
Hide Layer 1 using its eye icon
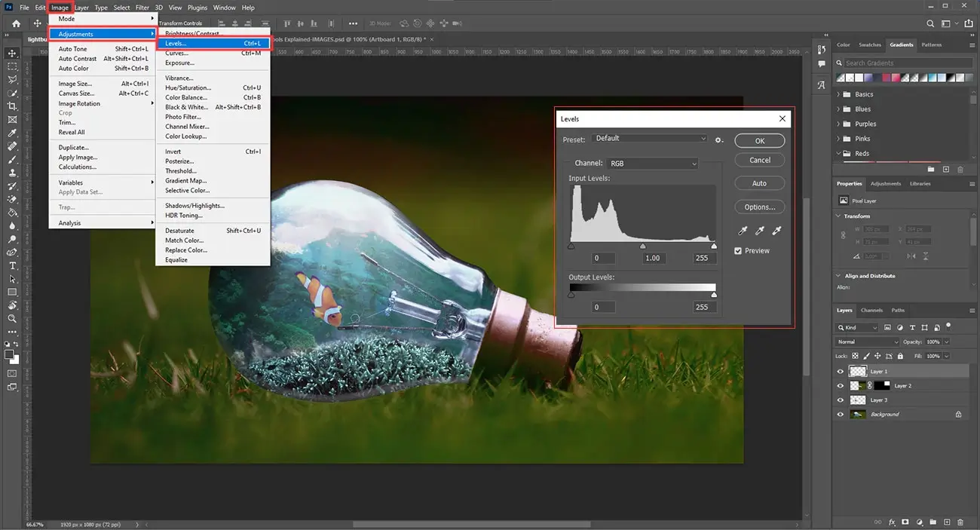click(x=841, y=372)
